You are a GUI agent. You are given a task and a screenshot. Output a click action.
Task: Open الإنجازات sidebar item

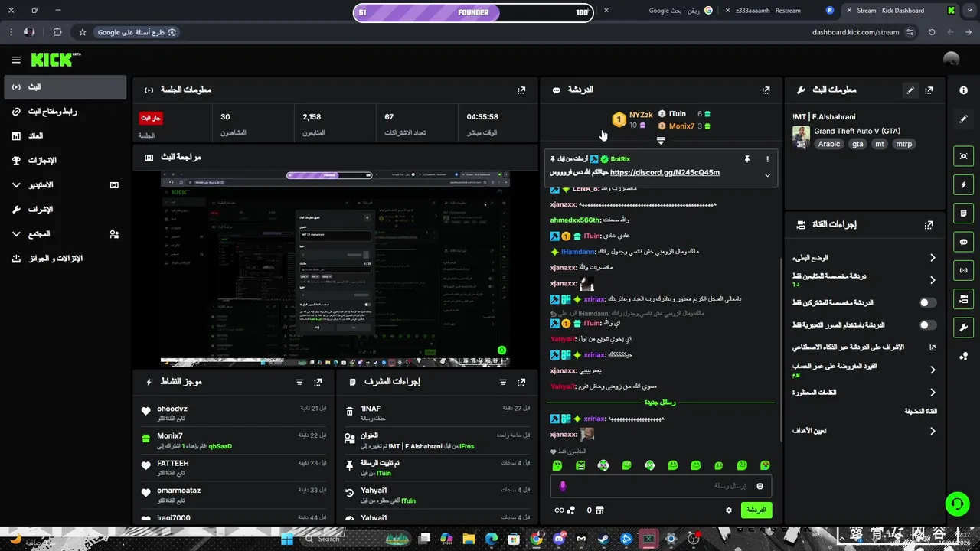tap(65, 161)
